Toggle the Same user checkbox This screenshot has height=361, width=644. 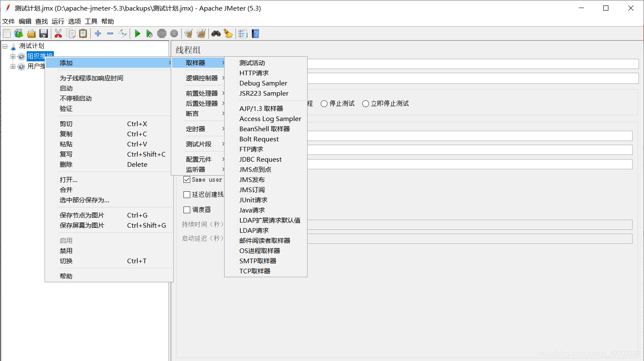(x=187, y=179)
